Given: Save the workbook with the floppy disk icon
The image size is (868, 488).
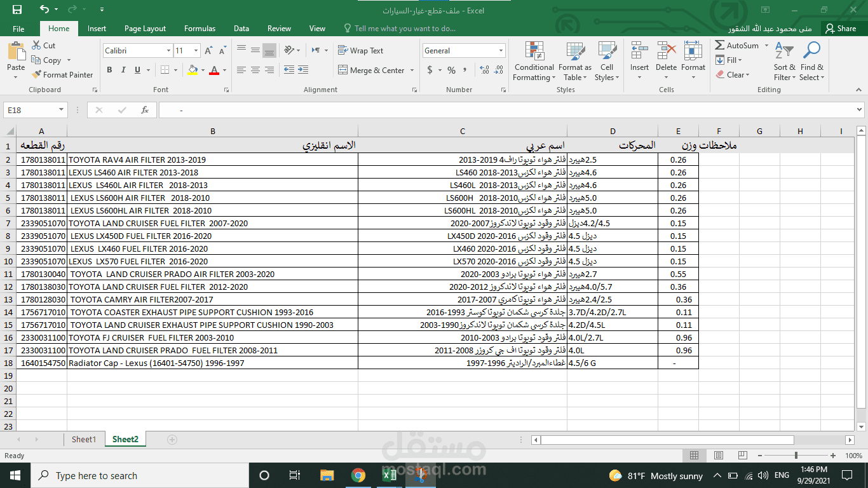Looking at the screenshot, I should tap(17, 10).
